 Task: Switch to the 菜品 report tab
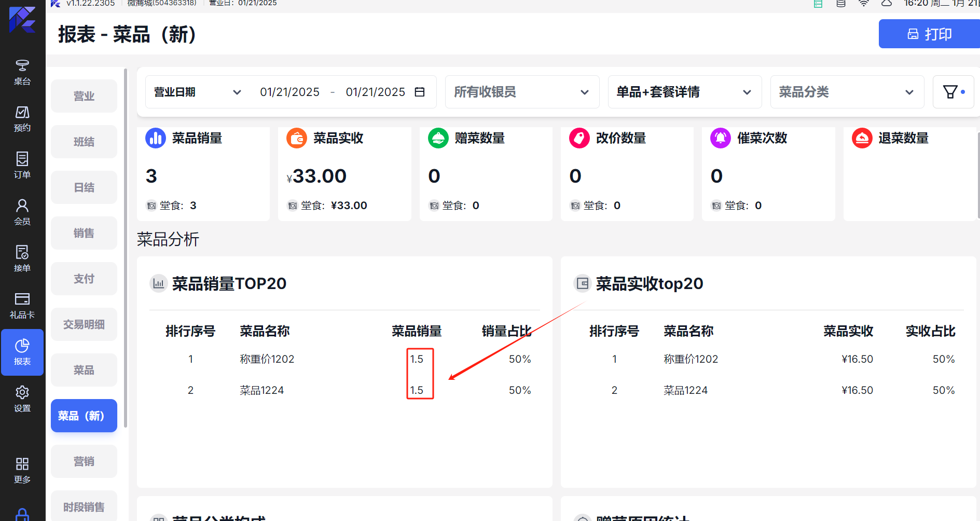click(84, 370)
